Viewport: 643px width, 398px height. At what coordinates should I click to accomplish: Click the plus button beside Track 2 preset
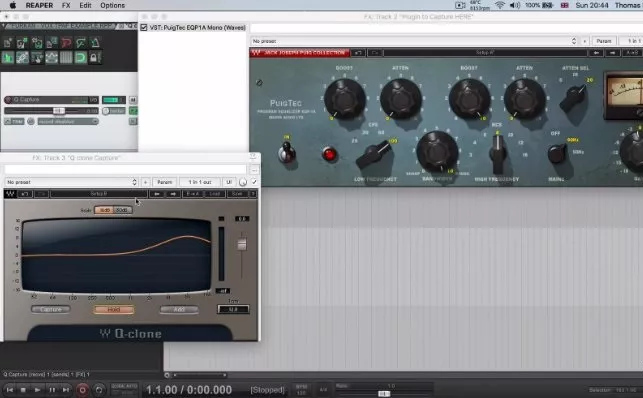coord(584,41)
